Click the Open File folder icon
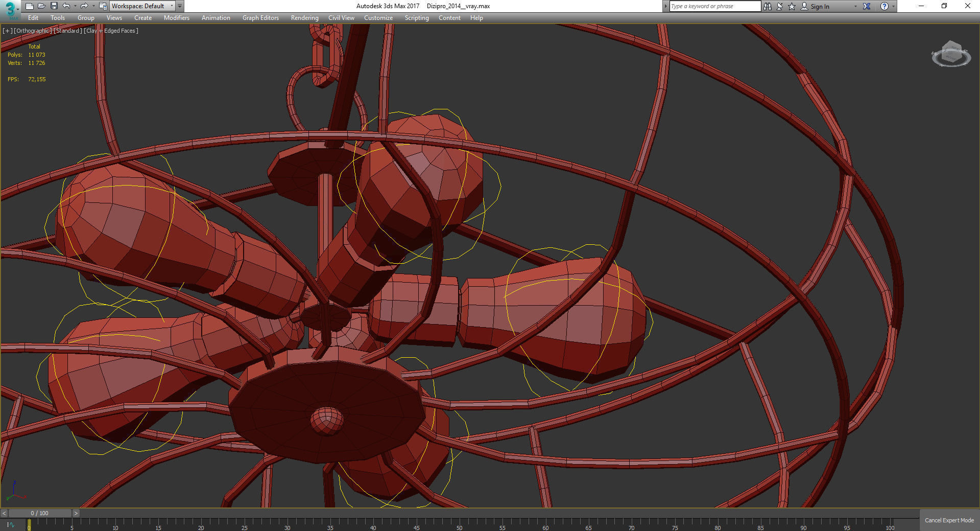The width and height of the screenshot is (980, 531). click(x=41, y=6)
